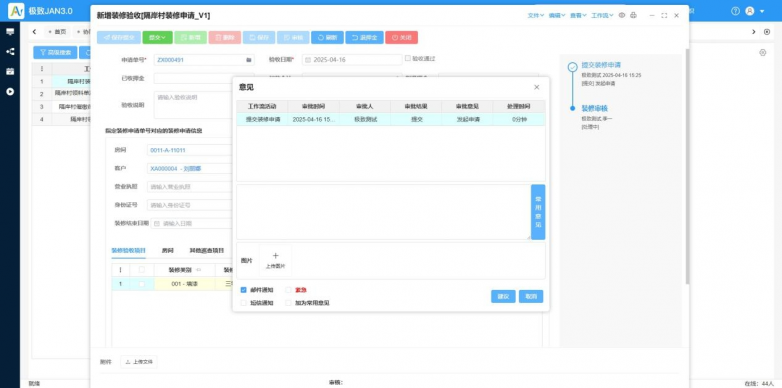
Task: Click the 取消 button in the dialog
Action: [x=531, y=296]
